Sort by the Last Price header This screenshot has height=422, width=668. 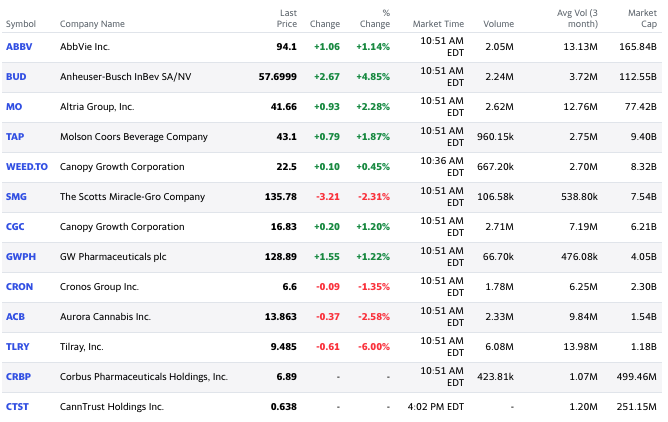click(x=287, y=18)
